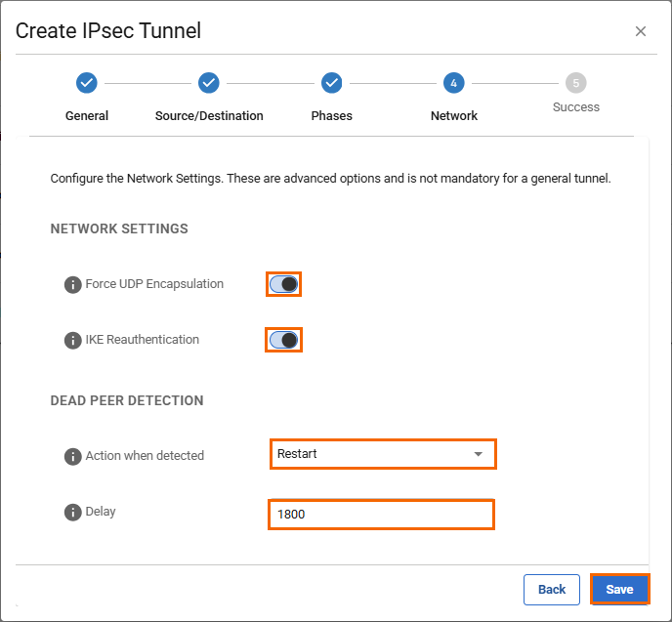This screenshot has height=622, width=672.
Task: Click the step 4 circle icon
Action: pos(453,83)
